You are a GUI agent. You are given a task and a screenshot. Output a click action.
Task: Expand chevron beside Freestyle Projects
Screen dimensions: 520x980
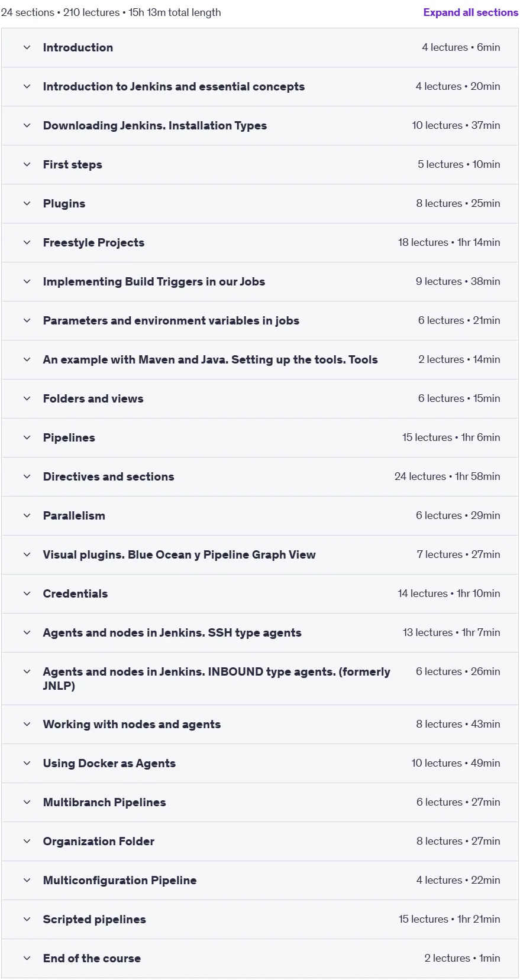27,242
